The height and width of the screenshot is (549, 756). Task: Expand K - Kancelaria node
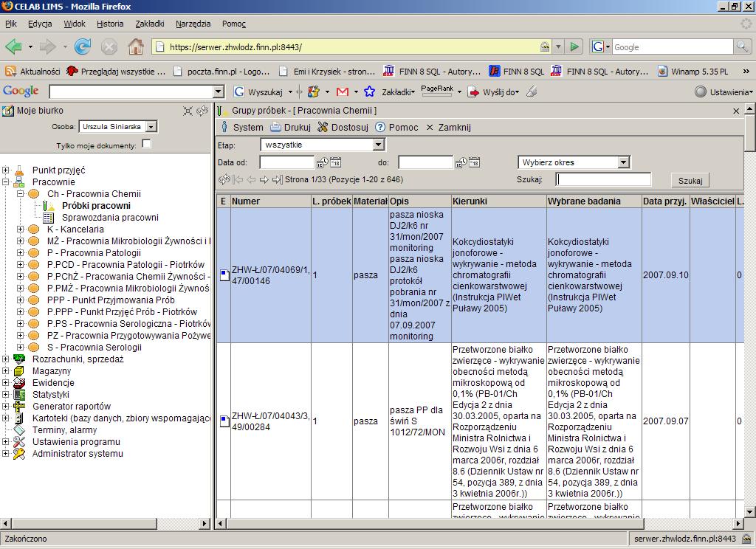[x=20, y=229]
